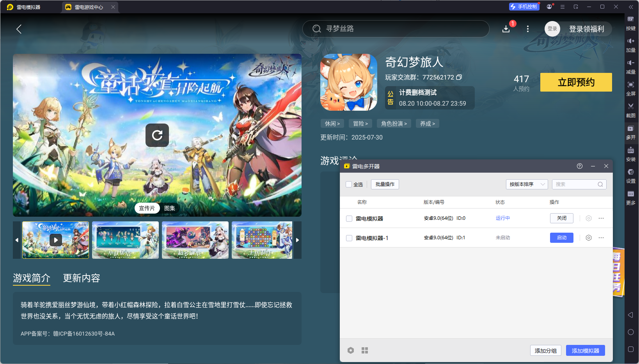This screenshot has width=639, height=364.
Task: Click the Android home circle button
Action: click(630, 332)
